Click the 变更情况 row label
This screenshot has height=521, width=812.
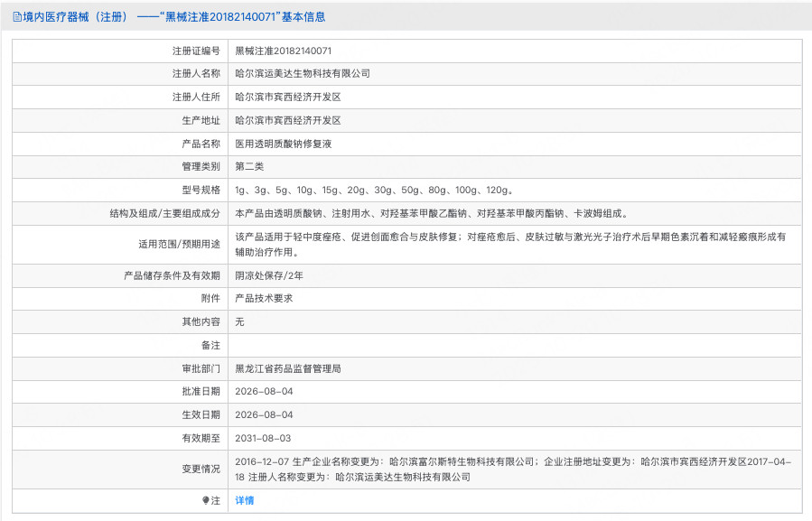coord(201,470)
